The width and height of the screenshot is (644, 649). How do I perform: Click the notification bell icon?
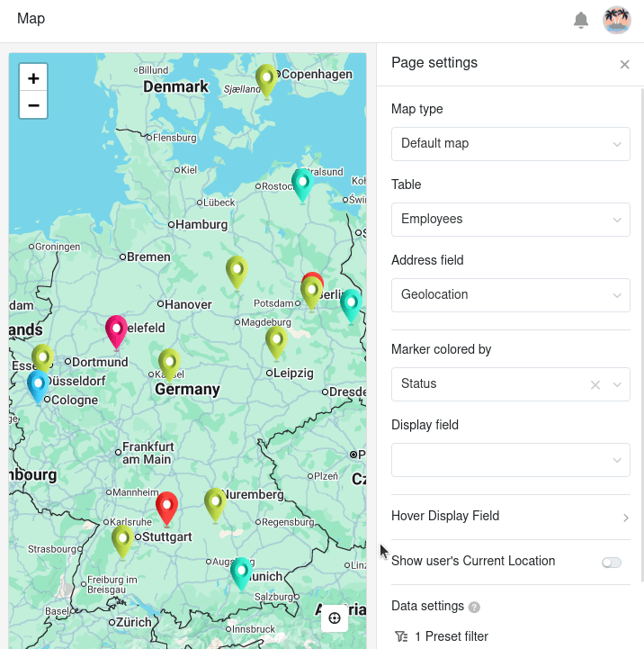tap(581, 20)
